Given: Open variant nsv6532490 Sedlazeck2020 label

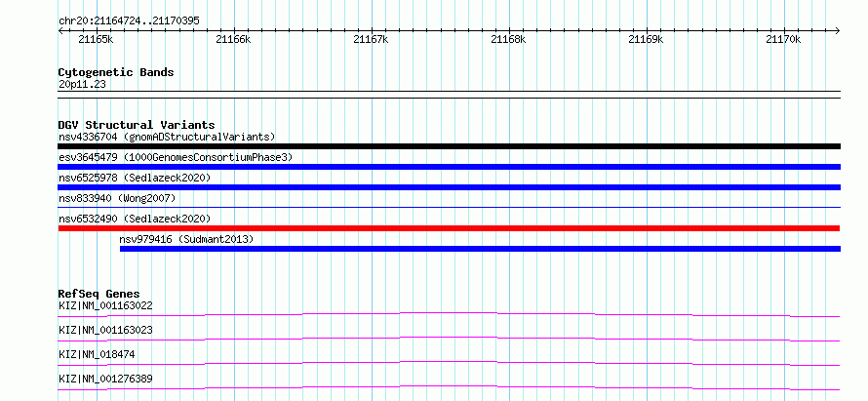Looking at the screenshot, I should [x=135, y=219].
